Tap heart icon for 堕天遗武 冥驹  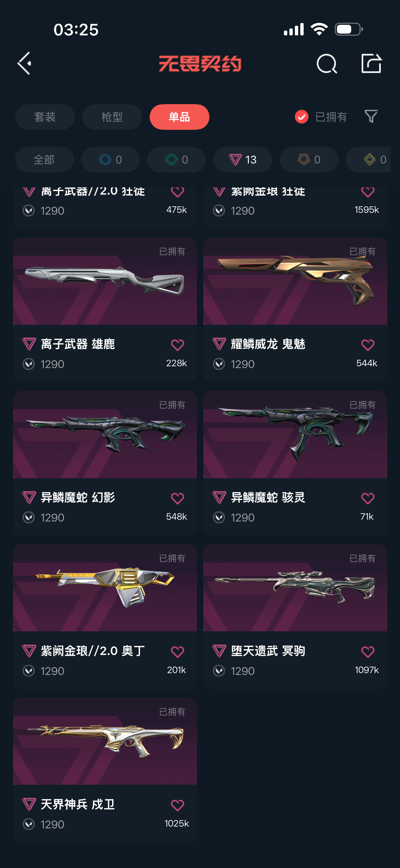click(368, 651)
